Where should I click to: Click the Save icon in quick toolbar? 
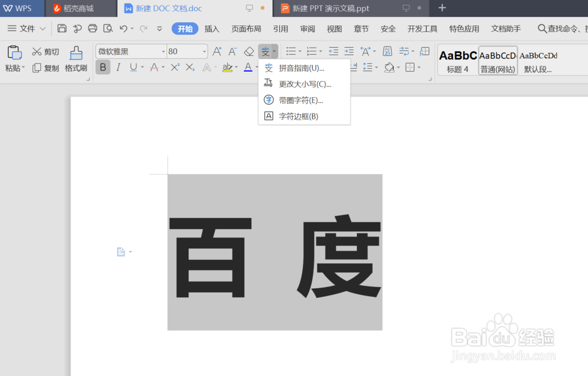click(x=62, y=28)
